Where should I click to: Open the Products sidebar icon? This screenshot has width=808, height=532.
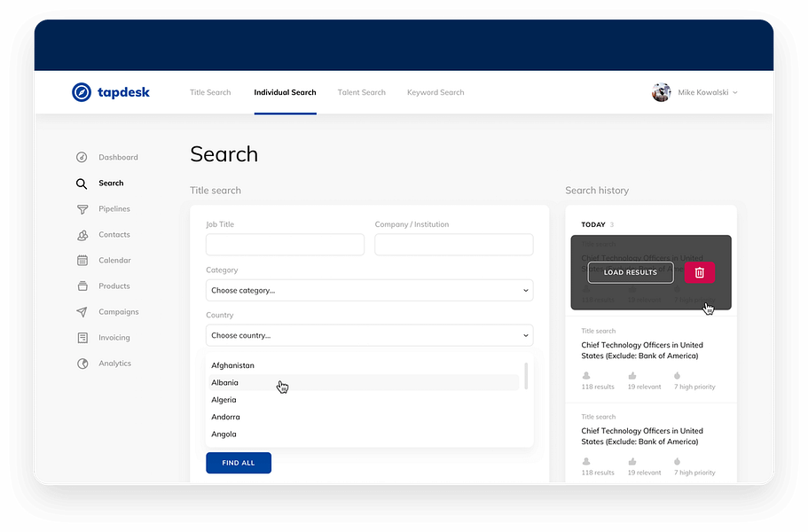(x=82, y=286)
